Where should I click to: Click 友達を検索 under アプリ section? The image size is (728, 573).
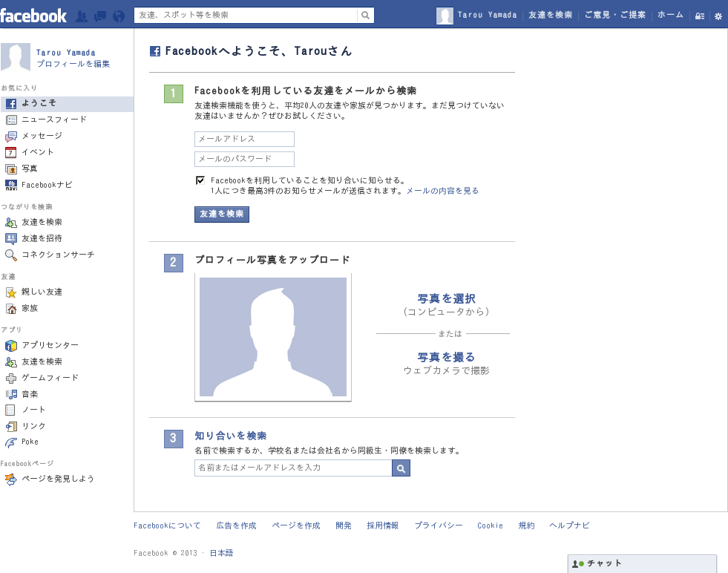pyautogui.click(x=42, y=361)
